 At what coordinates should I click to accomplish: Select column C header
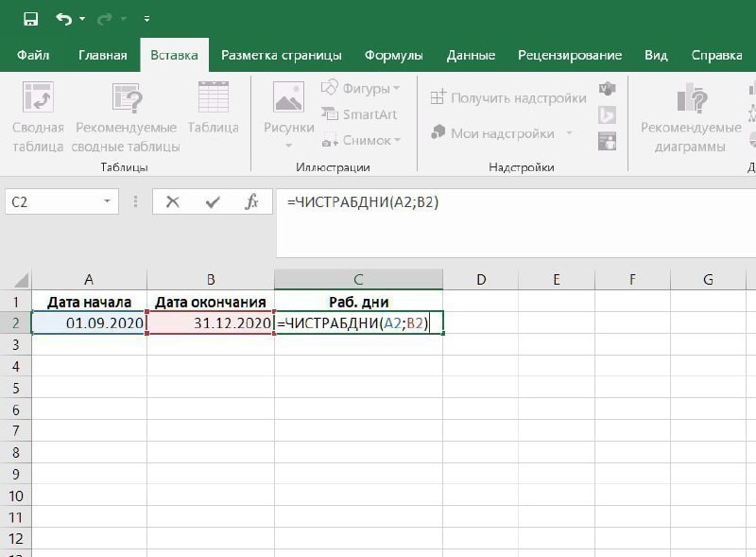[x=358, y=280]
